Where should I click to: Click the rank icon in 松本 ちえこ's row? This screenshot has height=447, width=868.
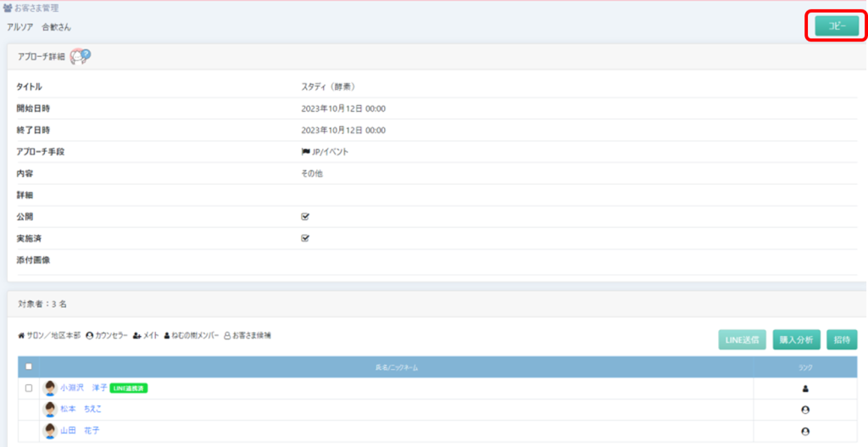(x=805, y=410)
